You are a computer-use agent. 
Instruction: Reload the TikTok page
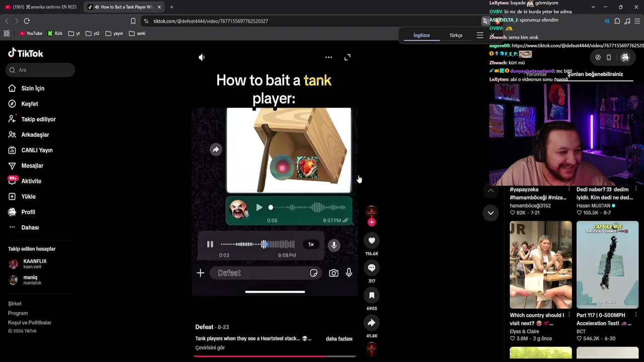point(27,21)
